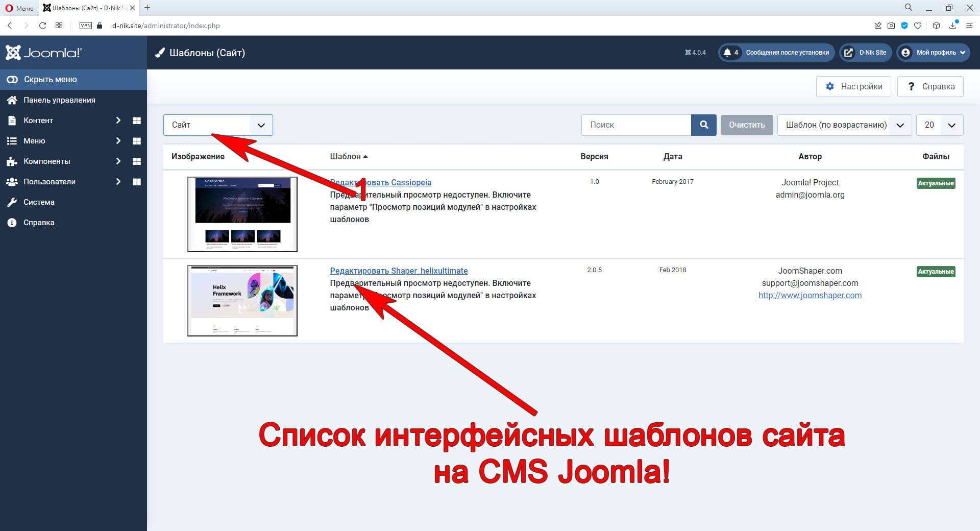Close the Шаблоны (Сайт) browser tab
This screenshot has width=980, height=531.
pyautogui.click(x=133, y=8)
